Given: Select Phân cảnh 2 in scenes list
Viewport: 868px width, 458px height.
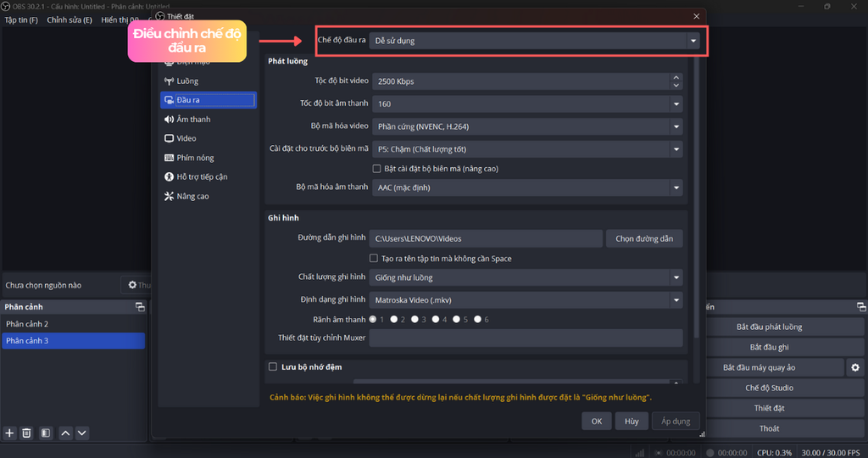Looking at the screenshot, I should pyautogui.click(x=73, y=324).
